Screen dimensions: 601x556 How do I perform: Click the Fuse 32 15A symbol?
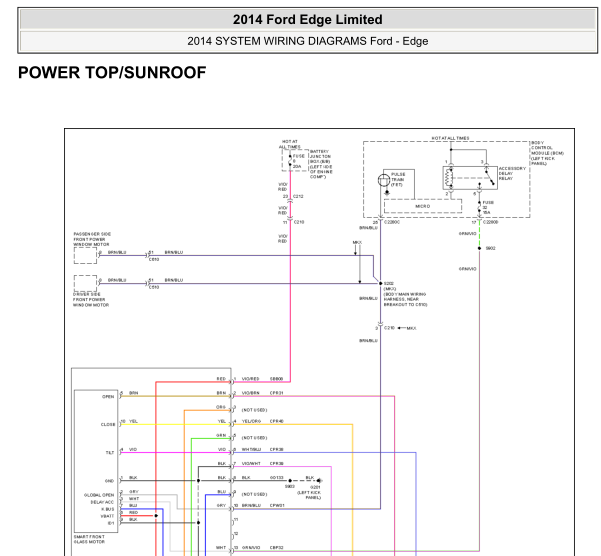click(479, 207)
